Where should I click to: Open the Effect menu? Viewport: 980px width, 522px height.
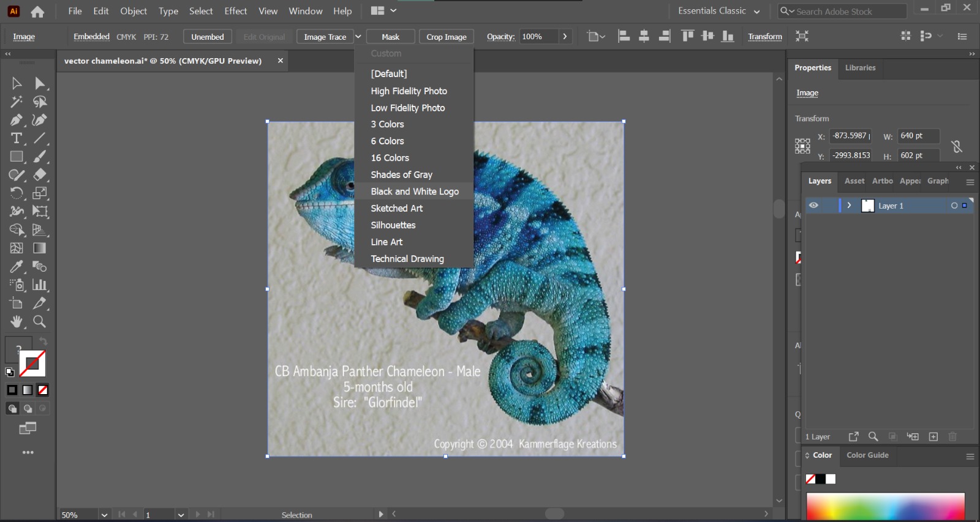(x=236, y=11)
